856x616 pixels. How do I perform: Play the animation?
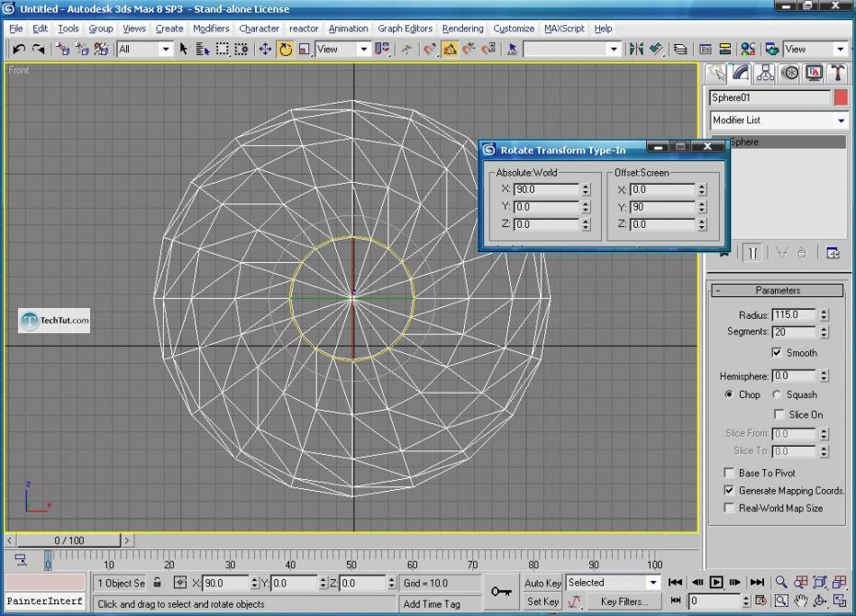(715, 582)
